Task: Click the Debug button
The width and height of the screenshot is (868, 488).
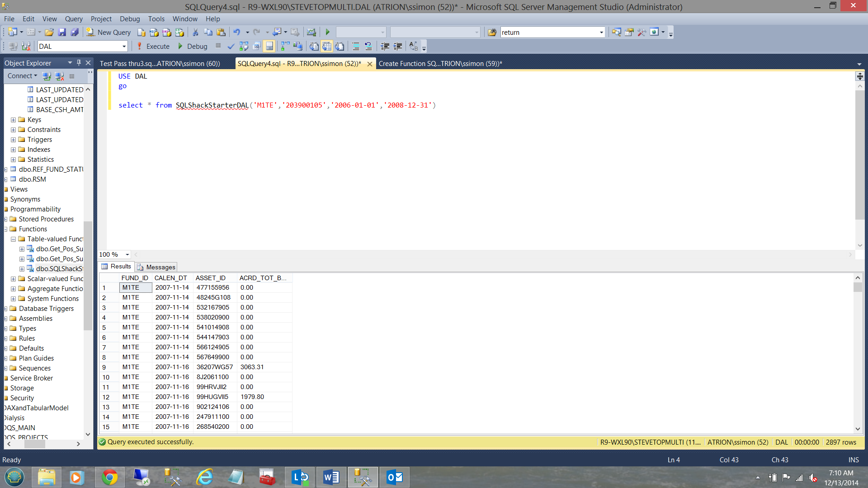Action: click(193, 46)
